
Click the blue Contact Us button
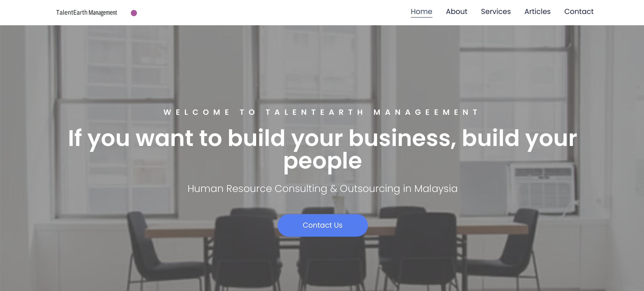(x=322, y=225)
